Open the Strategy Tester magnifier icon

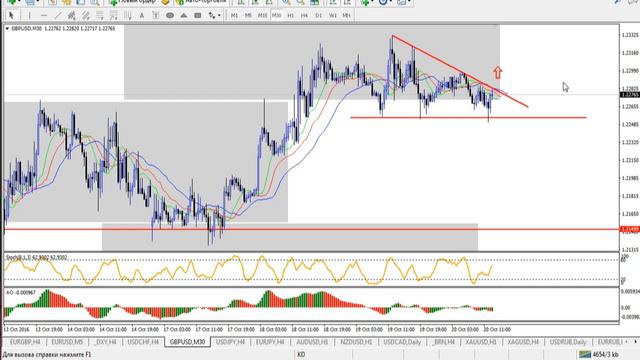(x=95, y=2)
